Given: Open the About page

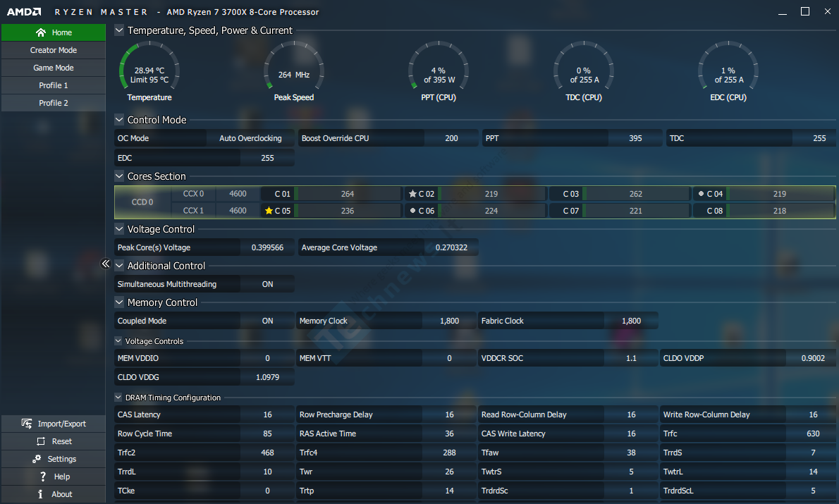Looking at the screenshot, I should (x=54, y=494).
